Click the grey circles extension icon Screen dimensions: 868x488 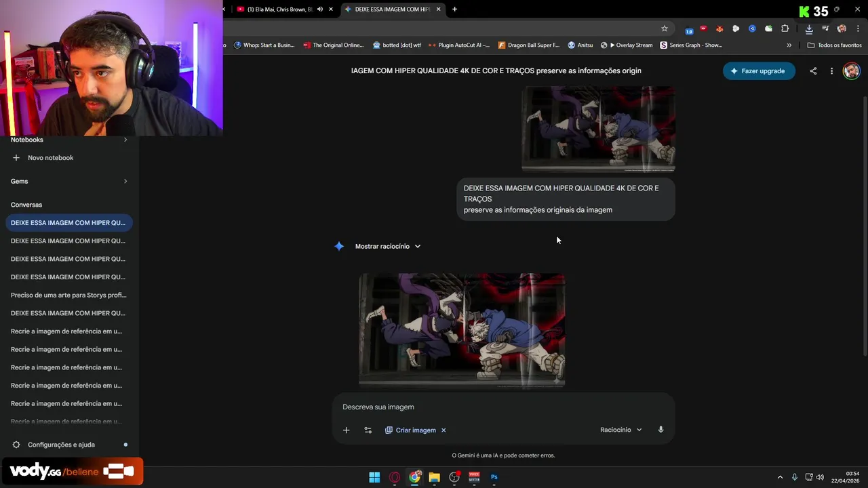point(736,28)
